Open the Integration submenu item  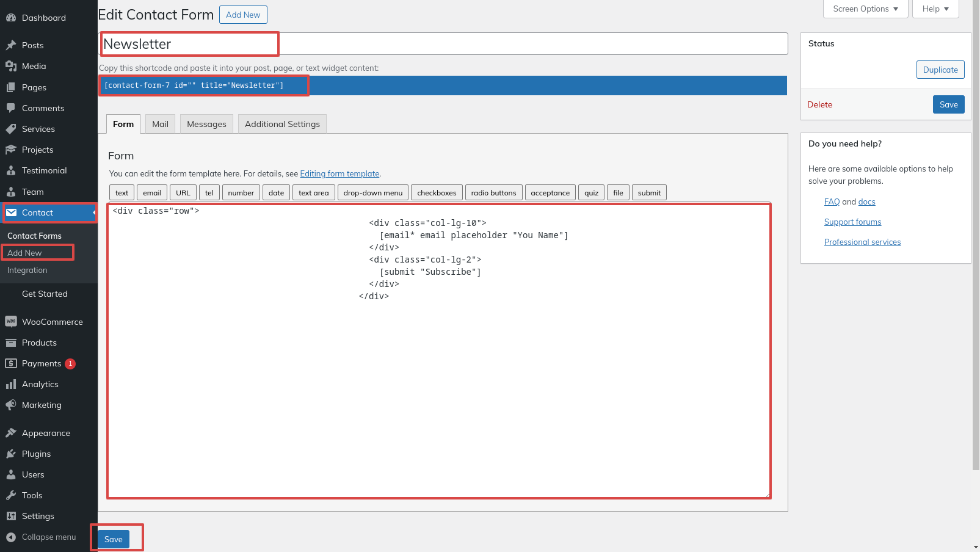click(27, 270)
